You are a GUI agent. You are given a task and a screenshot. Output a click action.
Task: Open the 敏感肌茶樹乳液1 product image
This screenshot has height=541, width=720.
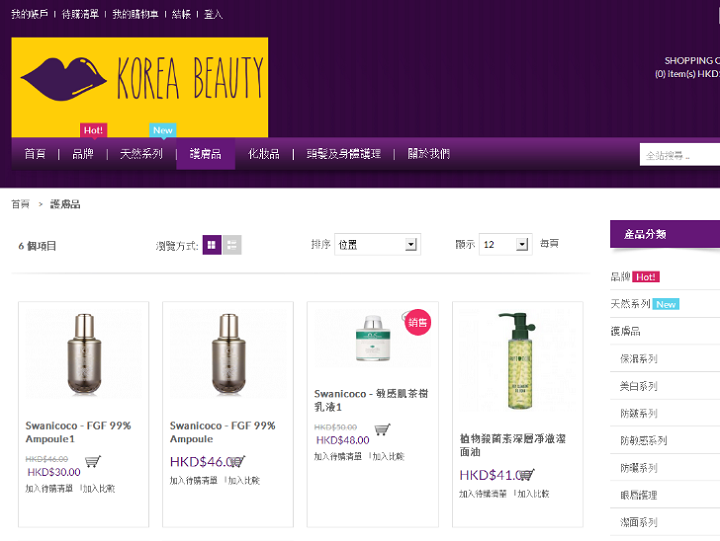tap(372, 338)
